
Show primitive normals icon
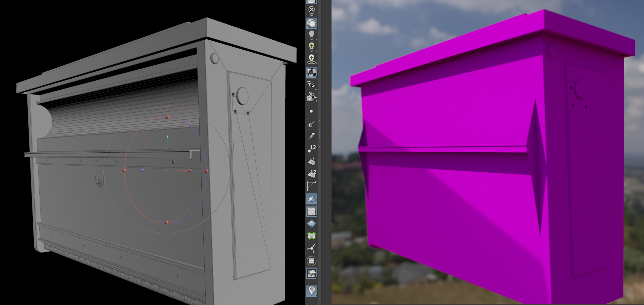click(312, 161)
